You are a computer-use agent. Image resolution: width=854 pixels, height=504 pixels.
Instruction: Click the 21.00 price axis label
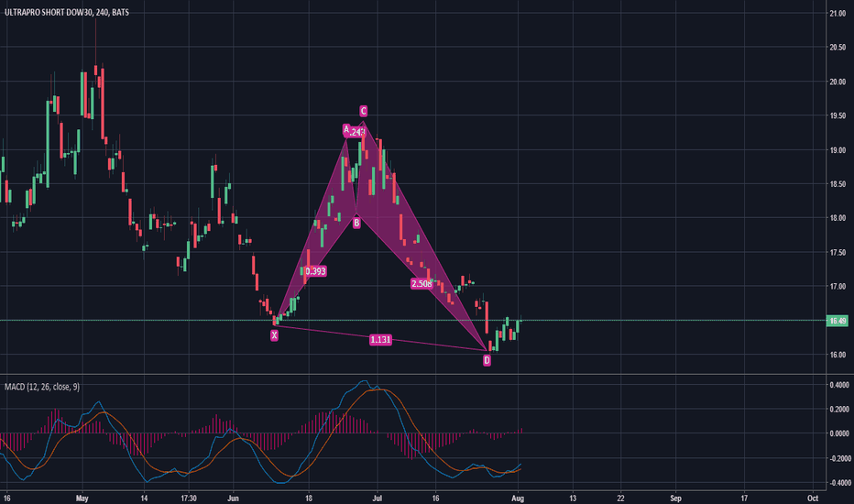[838, 14]
